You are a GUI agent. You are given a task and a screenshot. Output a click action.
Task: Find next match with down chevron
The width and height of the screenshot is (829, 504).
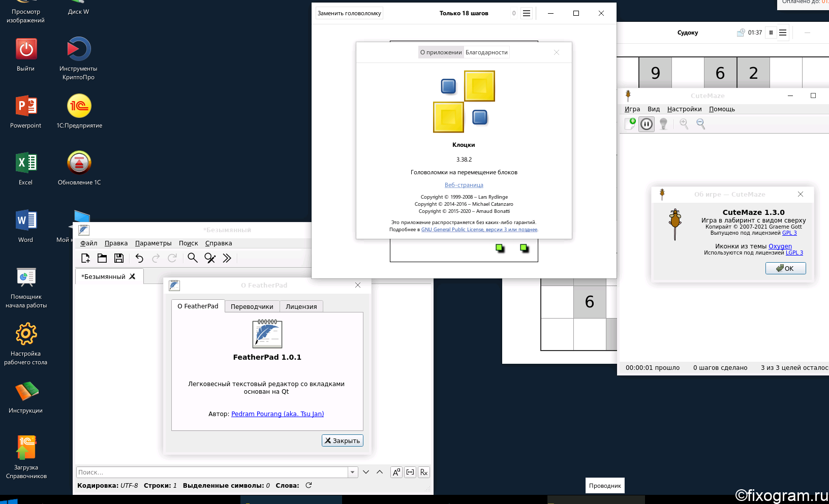tap(366, 472)
